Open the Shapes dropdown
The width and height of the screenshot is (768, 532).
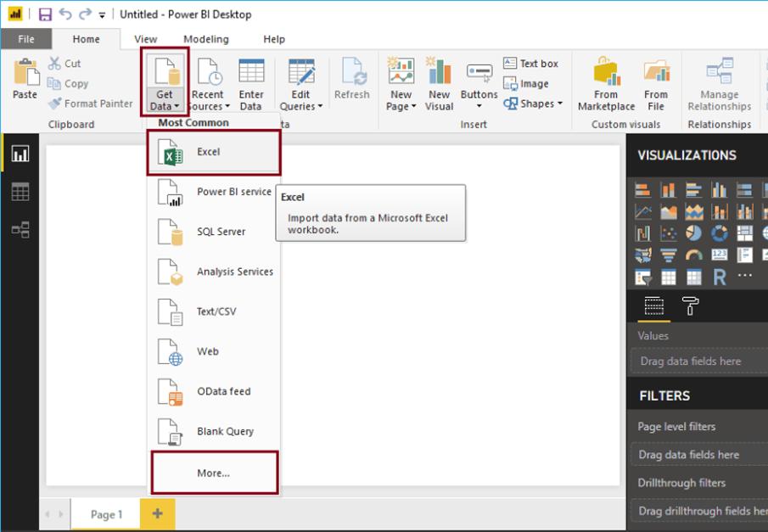tap(534, 104)
